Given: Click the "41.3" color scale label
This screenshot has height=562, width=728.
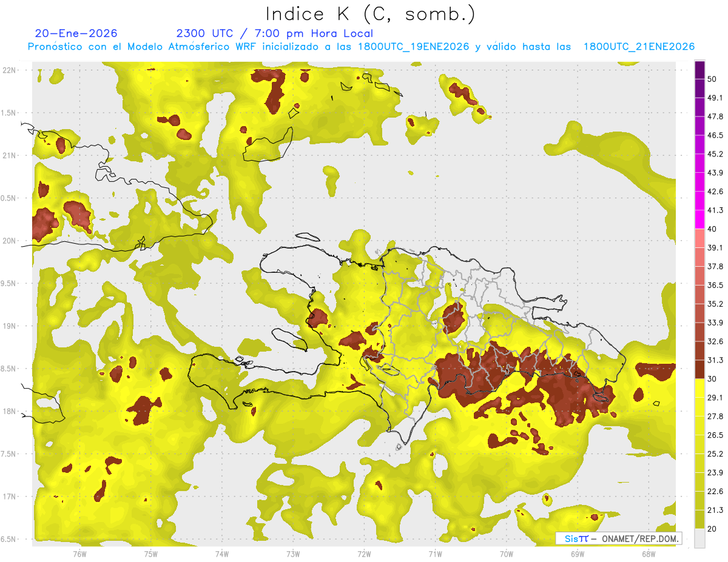Looking at the screenshot, I should pyautogui.click(x=715, y=210).
